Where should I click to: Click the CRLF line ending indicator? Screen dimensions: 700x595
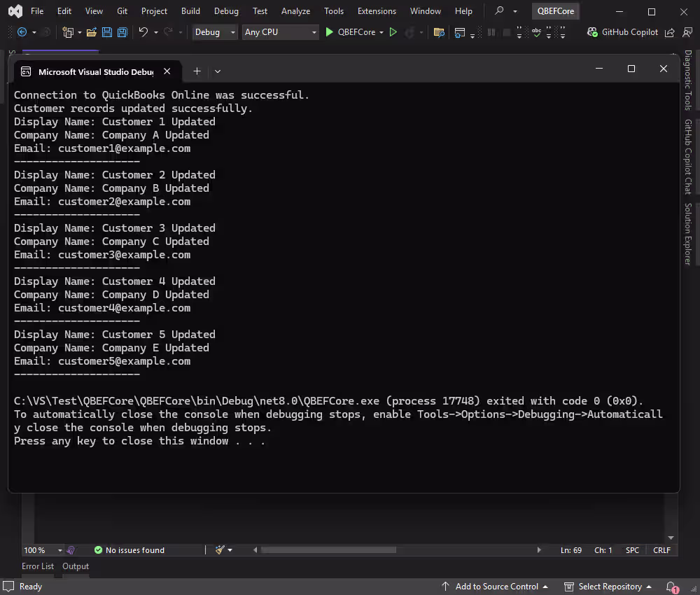point(661,550)
